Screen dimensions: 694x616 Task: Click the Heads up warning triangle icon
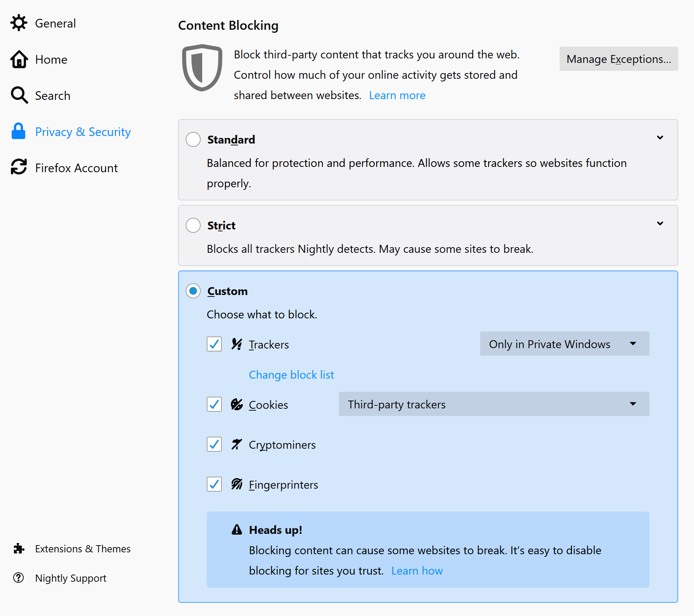pos(237,530)
